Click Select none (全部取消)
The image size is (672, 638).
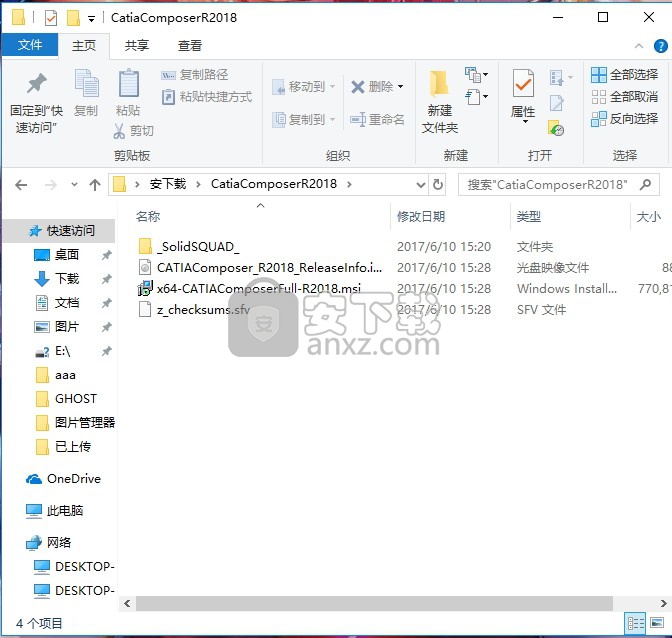pos(624,97)
